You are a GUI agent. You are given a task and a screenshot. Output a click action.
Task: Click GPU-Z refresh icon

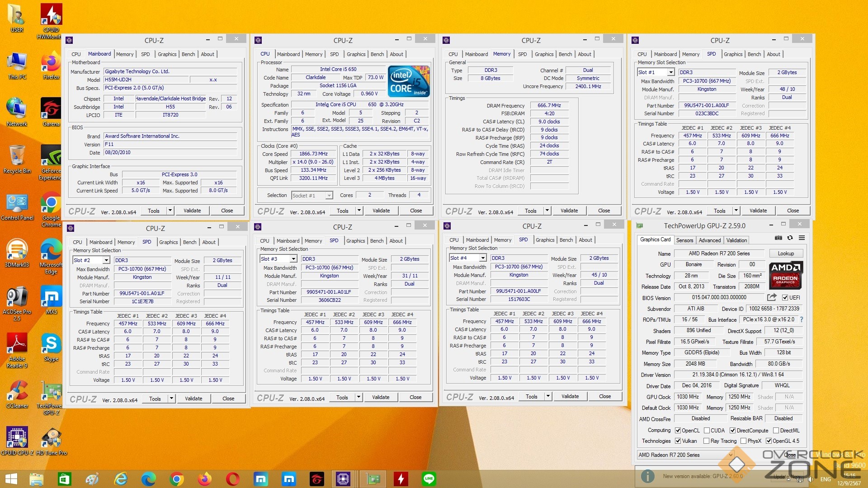point(790,238)
